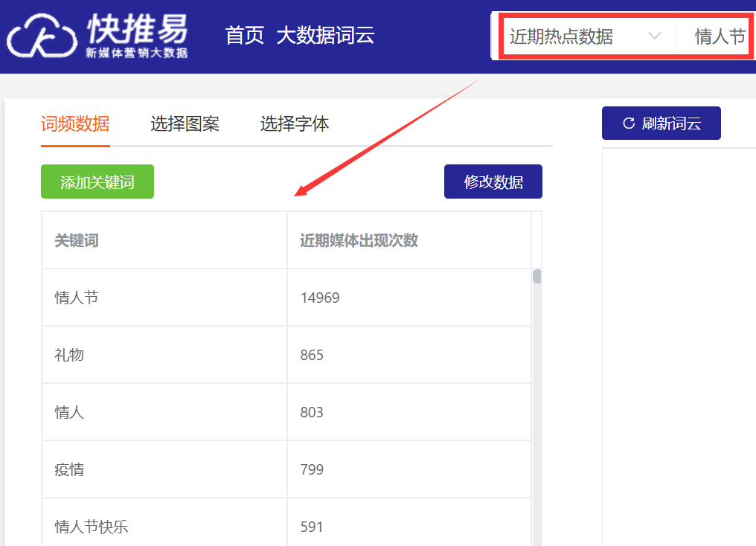Select the 情人节 keyword cell
The image size is (756, 546).
(164, 298)
